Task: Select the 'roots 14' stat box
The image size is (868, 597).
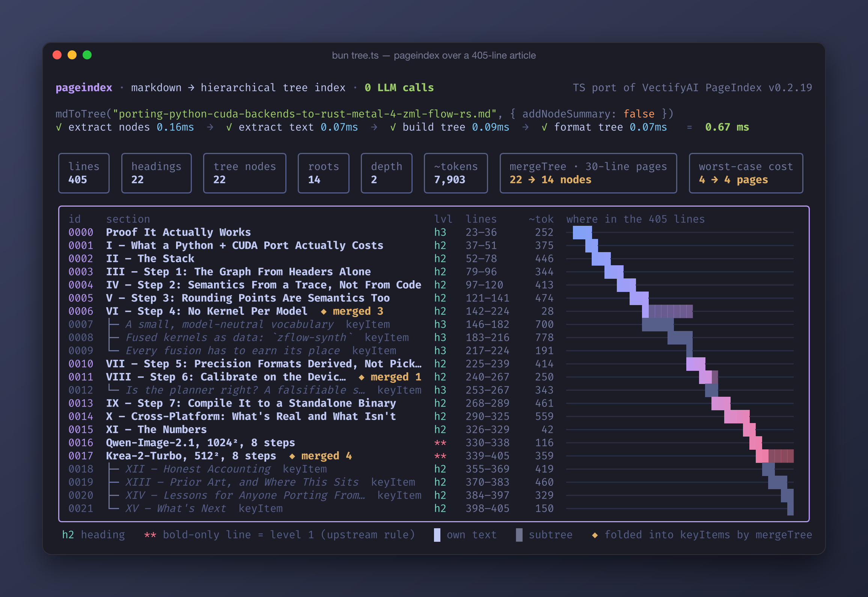Action: point(323,173)
